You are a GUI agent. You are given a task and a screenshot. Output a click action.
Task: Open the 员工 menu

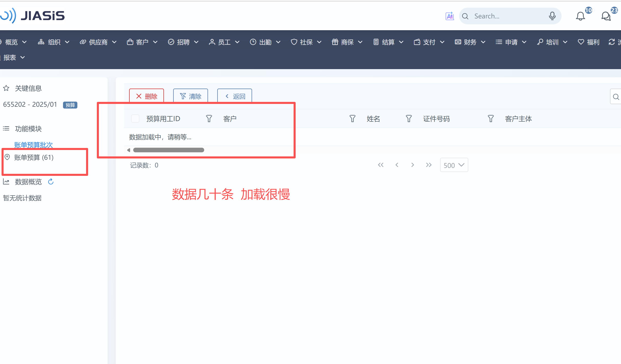pyautogui.click(x=224, y=42)
